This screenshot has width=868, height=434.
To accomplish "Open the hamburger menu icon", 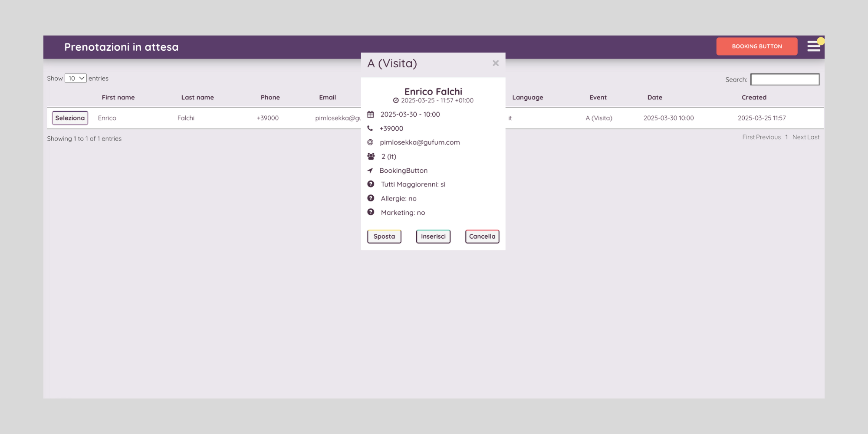I will [x=814, y=46].
